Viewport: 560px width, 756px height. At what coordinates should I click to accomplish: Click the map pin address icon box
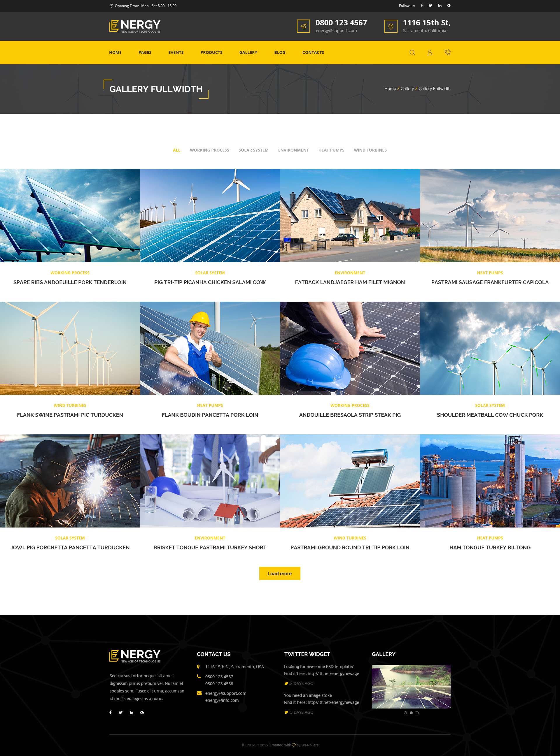[391, 27]
